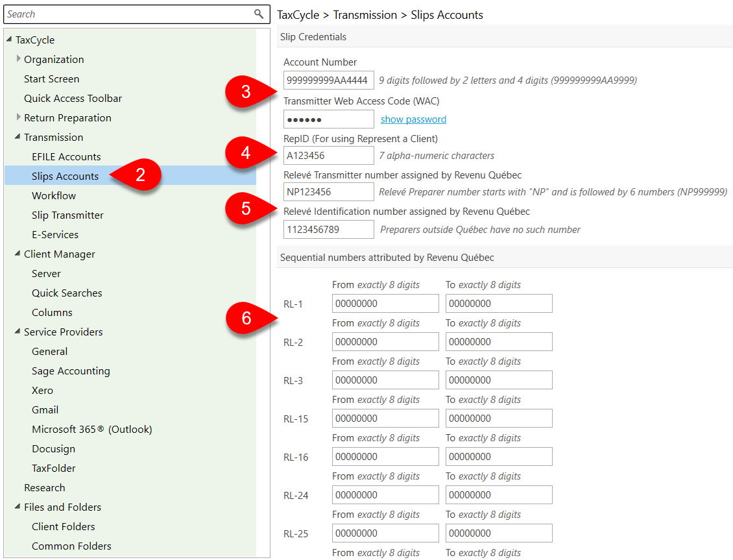This screenshot has width=733, height=560.
Task: Collapse the TaxCycle root tree node
Action: [9, 40]
